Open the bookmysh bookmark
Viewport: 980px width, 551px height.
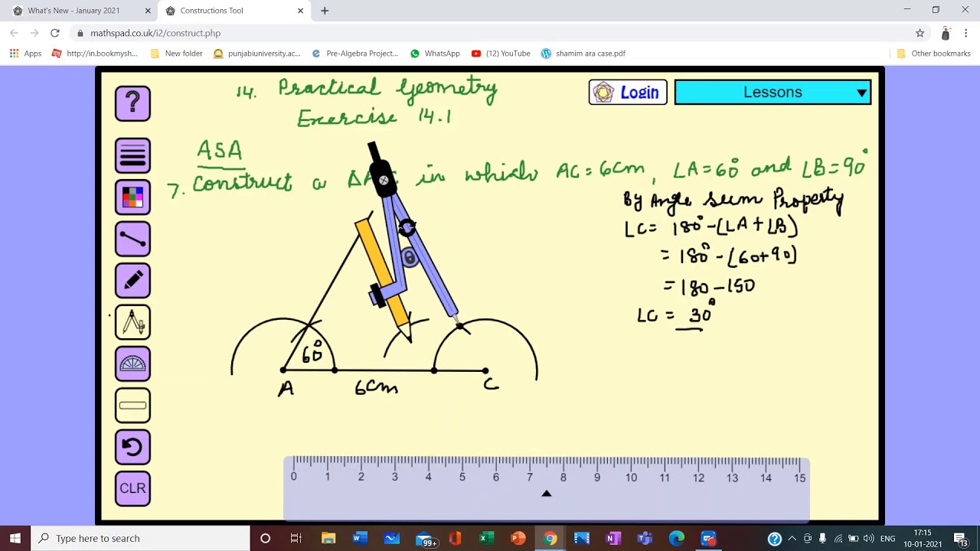(x=94, y=54)
